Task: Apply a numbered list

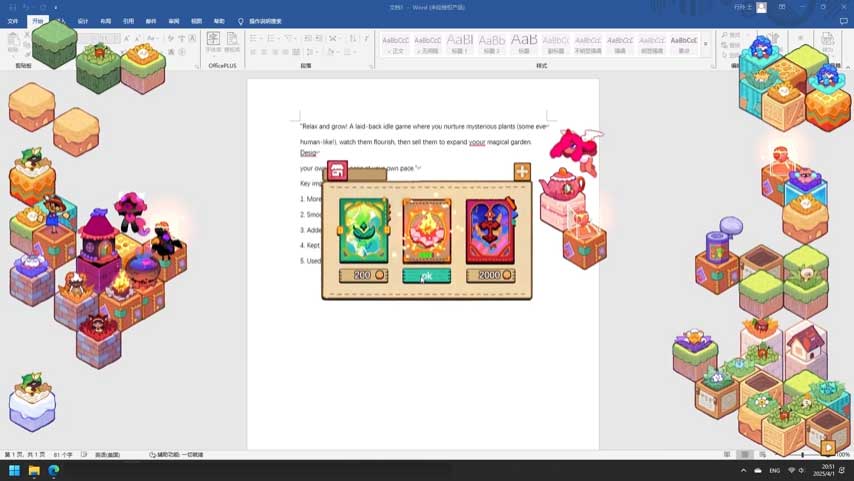Action: point(271,39)
